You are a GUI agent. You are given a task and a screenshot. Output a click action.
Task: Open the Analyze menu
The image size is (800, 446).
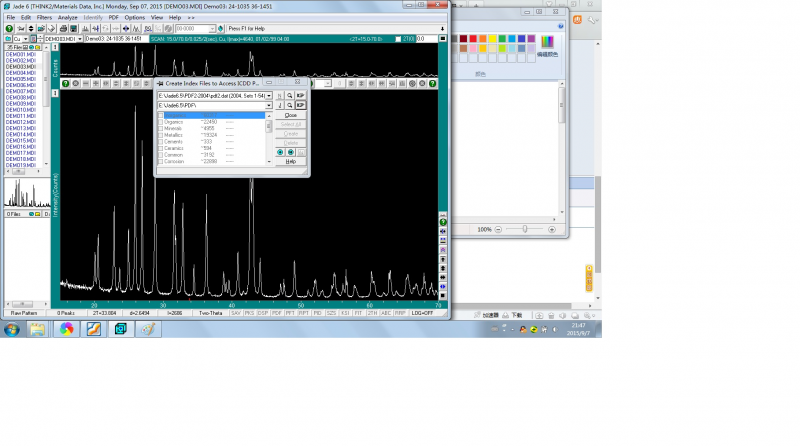pyautogui.click(x=67, y=17)
